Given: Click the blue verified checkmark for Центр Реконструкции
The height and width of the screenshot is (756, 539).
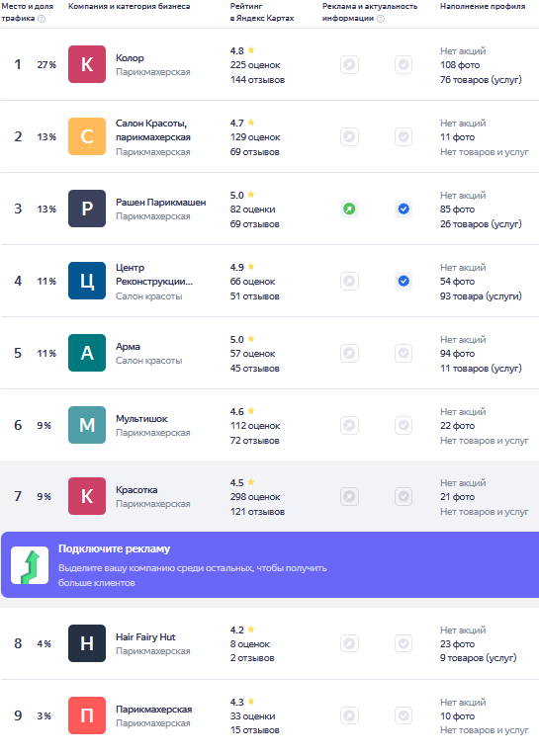Looking at the screenshot, I should [x=404, y=281].
